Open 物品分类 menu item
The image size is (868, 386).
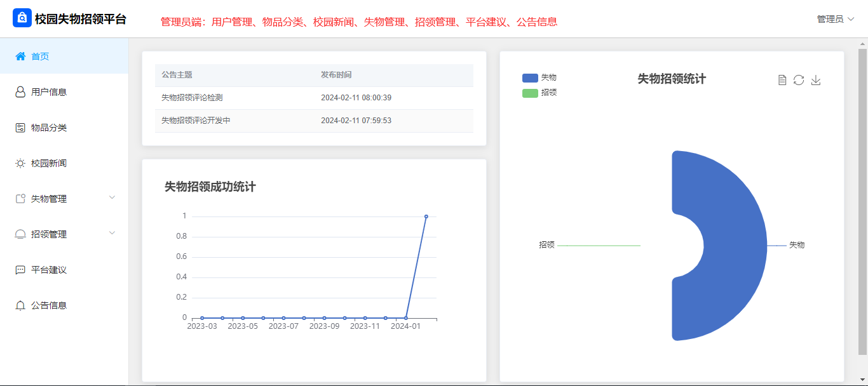coord(49,128)
